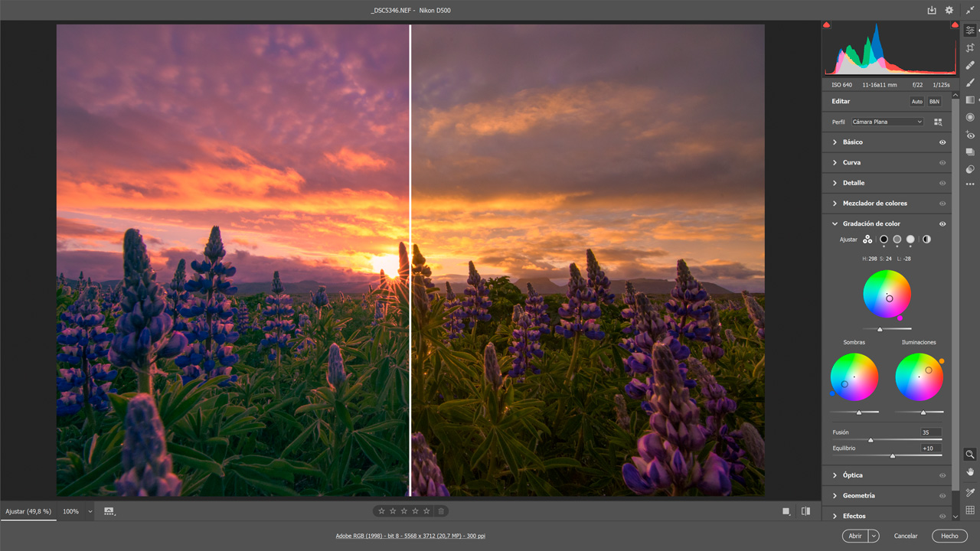980x551 pixels.
Task: Toggle visibility of Gradación de color adjustments
Action: (x=942, y=223)
